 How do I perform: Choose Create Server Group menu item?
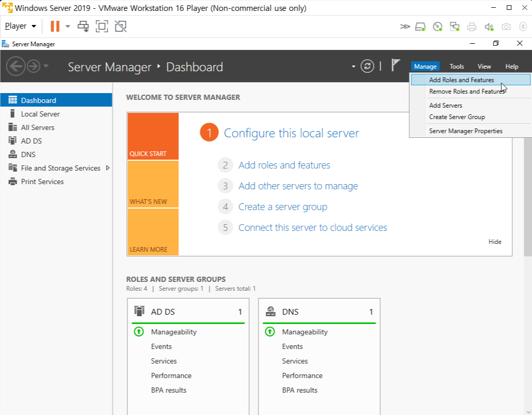tap(471, 117)
